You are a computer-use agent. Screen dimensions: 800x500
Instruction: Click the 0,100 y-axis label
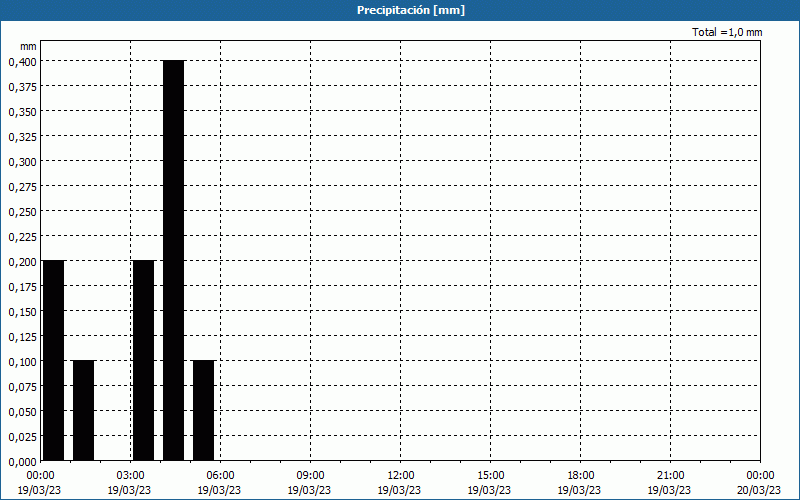tap(22, 362)
